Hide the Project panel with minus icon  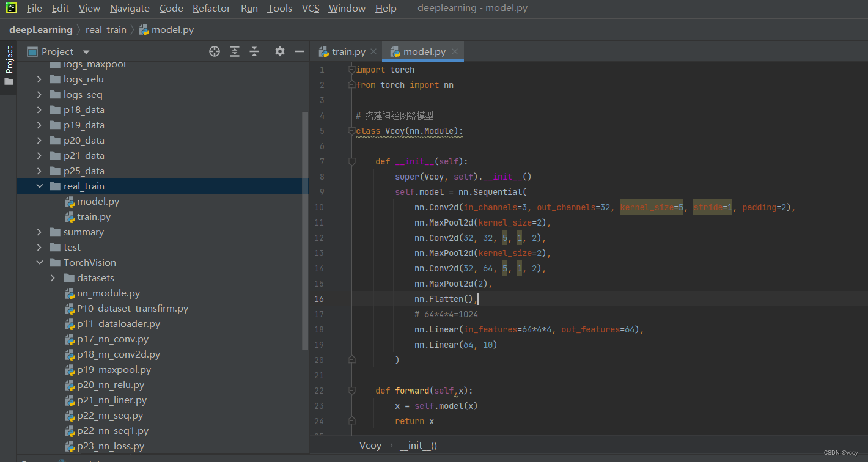300,51
